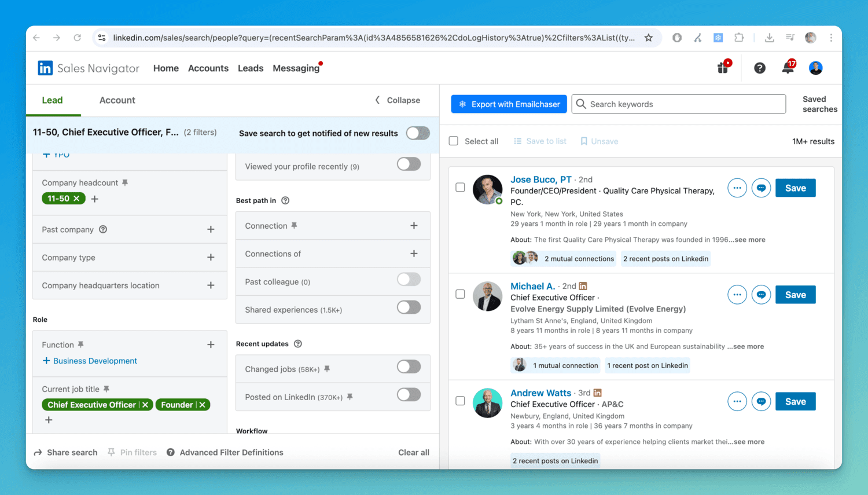Message Jose Buco via the chat icon

[762, 188]
